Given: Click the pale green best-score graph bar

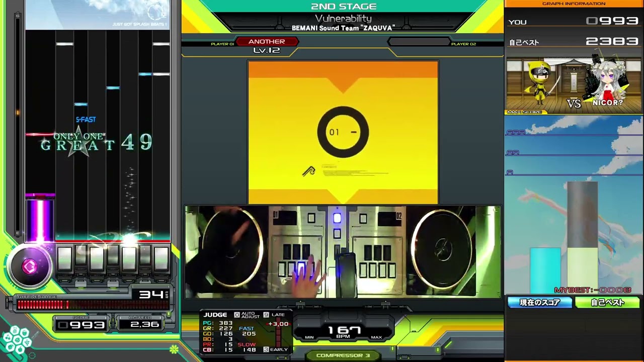Looking at the screenshot, I should coord(583,270).
